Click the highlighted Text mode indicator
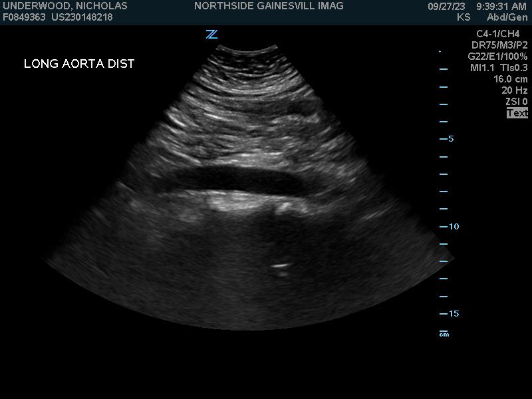This screenshot has width=532, height=399. click(517, 113)
